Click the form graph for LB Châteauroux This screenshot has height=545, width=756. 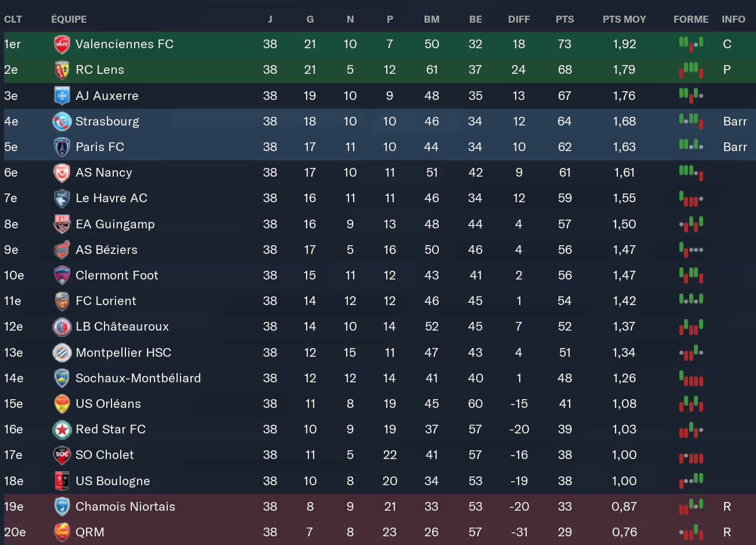point(691,327)
